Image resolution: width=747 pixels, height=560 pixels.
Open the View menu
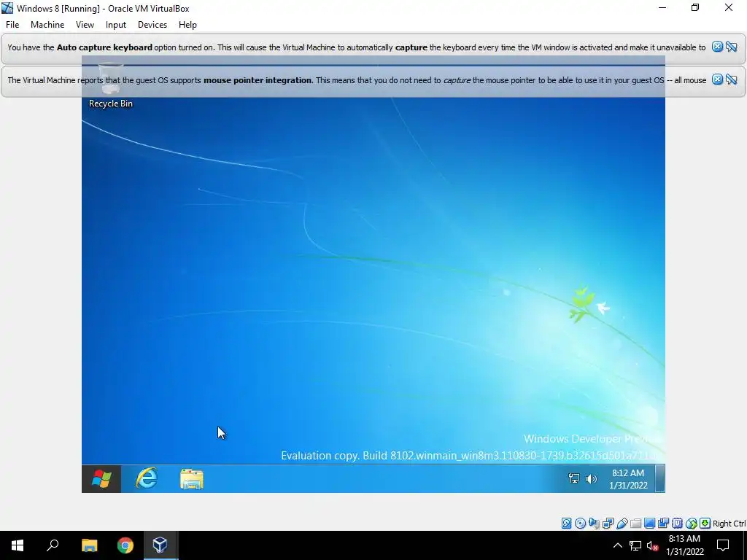pyautogui.click(x=85, y=25)
